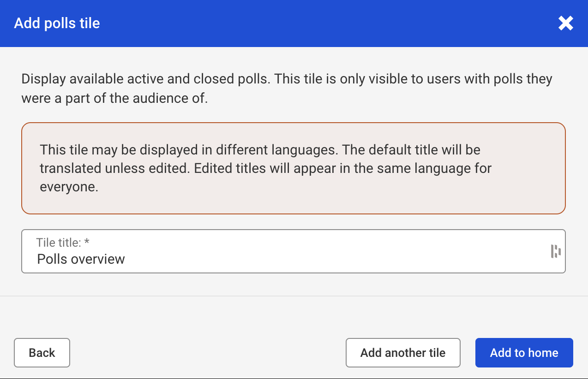The width and height of the screenshot is (588, 379).
Task: Click the divider line above the footer buttons
Action: tap(294, 296)
